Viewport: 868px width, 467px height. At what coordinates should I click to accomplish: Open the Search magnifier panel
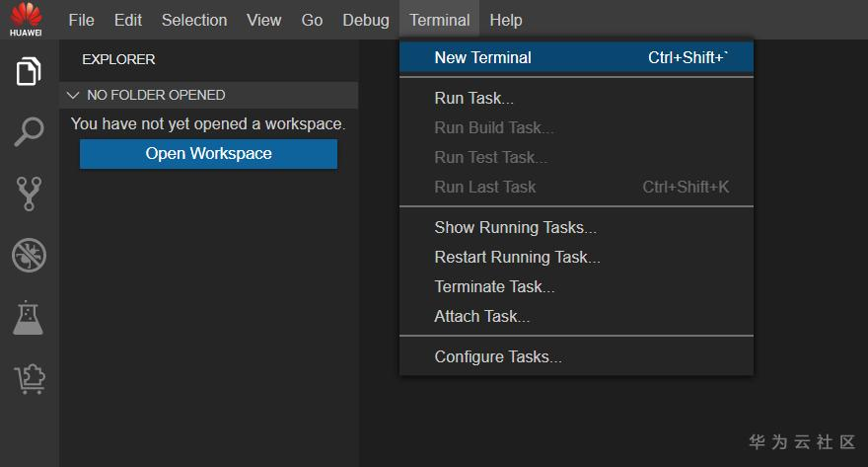pos(29,132)
